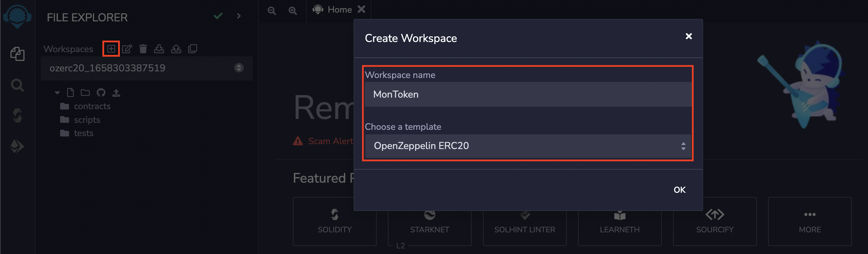This screenshot has height=254, width=868.
Task: Click the rename workspace icon
Action: [x=127, y=49]
